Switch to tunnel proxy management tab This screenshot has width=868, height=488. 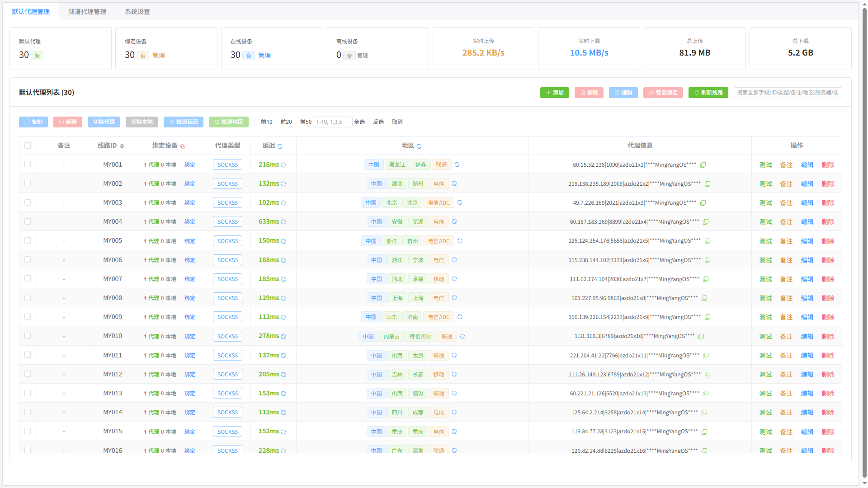pos(87,12)
